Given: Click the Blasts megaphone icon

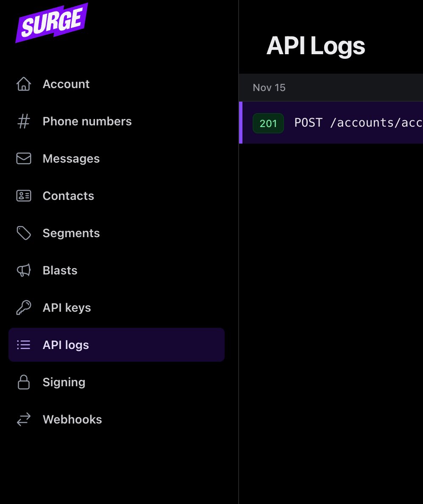Looking at the screenshot, I should (24, 270).
